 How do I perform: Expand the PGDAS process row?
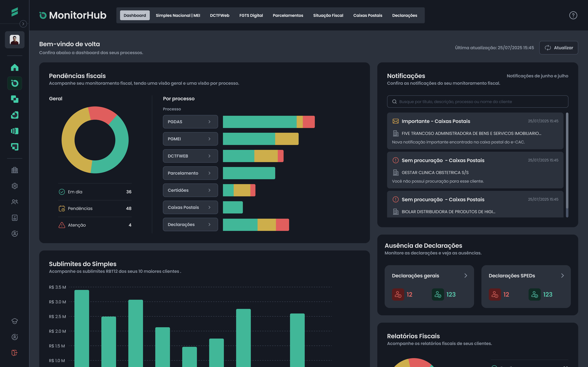(x=190, y=122)
